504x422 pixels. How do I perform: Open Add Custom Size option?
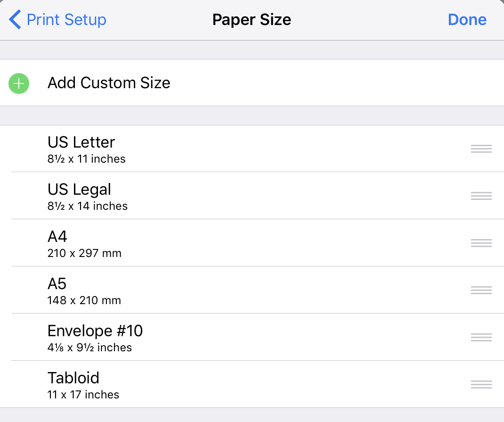click(252, 83)
